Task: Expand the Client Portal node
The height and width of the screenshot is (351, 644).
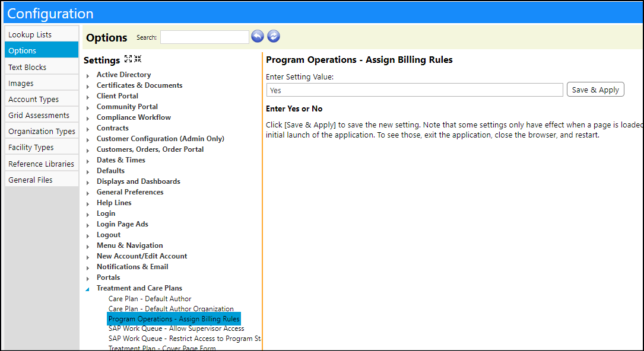Action: (88, 97)
